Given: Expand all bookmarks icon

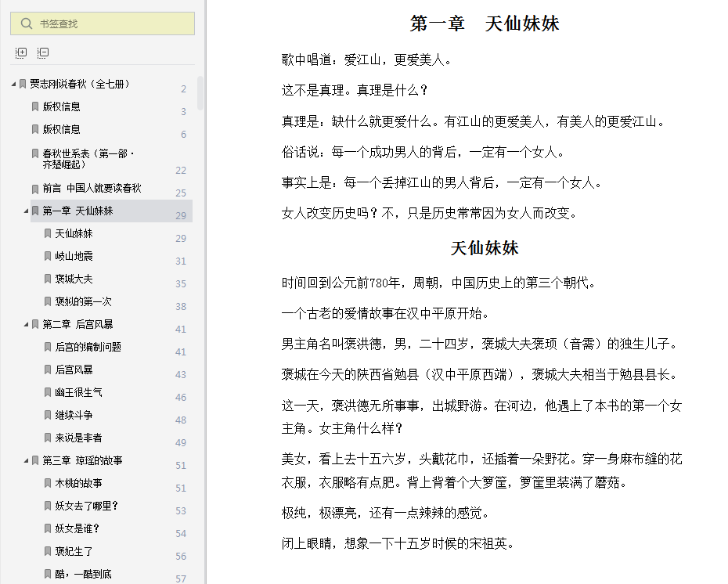Looking at the screenshot, I should (21, 52).
